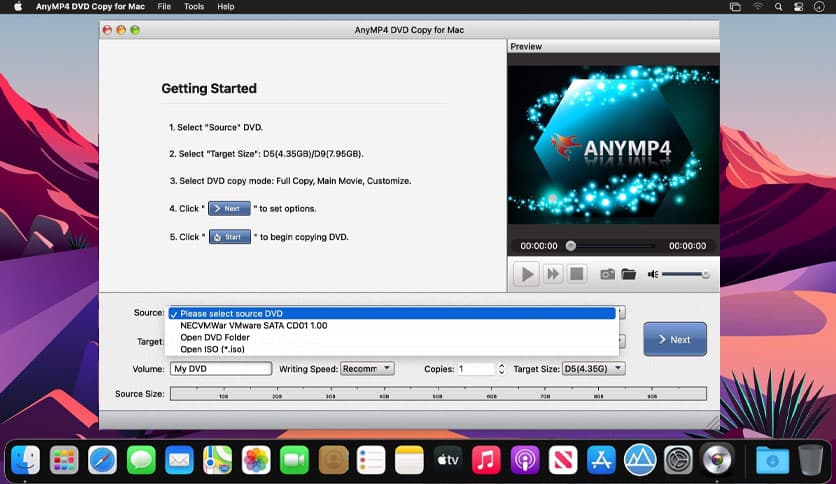The height and width of the screenshot is (484, 836).
Task: Open the File menu
Action: pyautogui.click(x=164, y=6)
